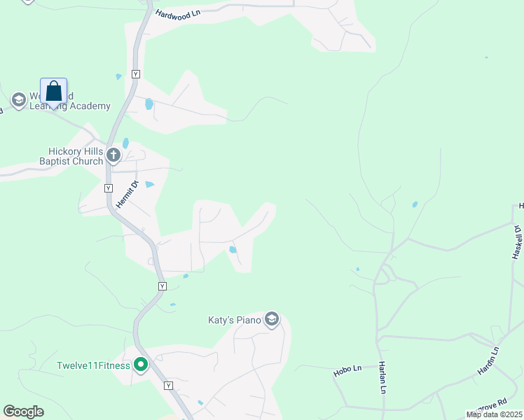Select the Hobo Ln road label
The width and height of the screenshot is (524, 420).
coord(347,370)
